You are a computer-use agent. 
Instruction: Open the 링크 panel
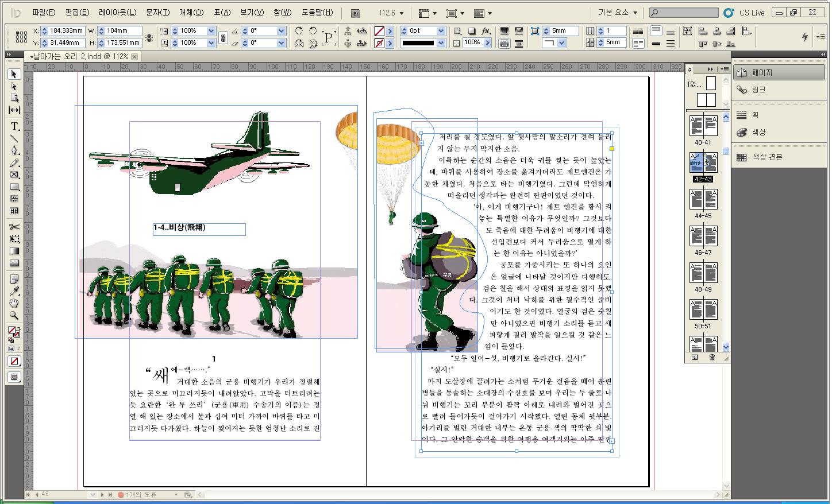point(758,90)
